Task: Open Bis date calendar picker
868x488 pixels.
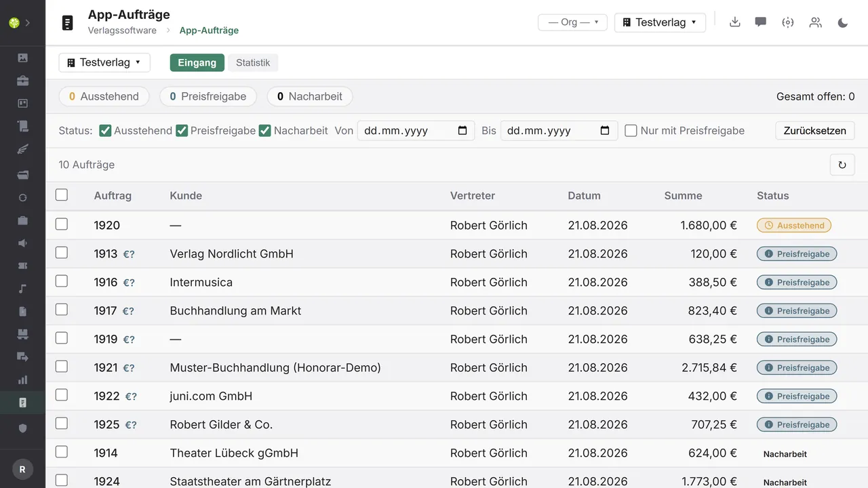Action: (x=605, y=131)
